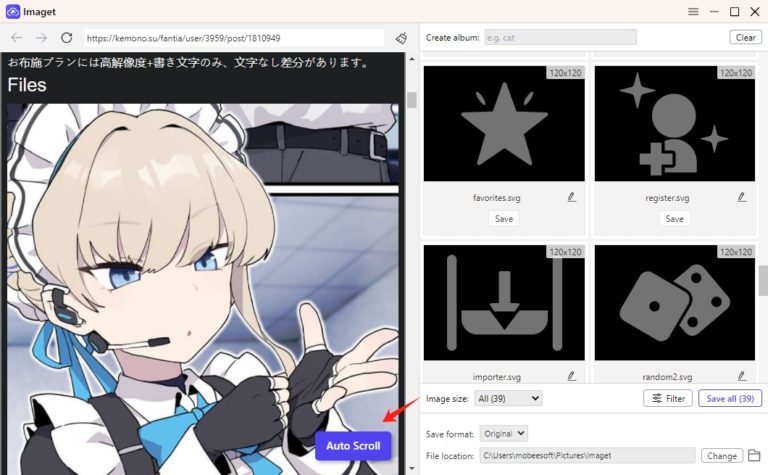Click the Clear album button

[745, 38]
